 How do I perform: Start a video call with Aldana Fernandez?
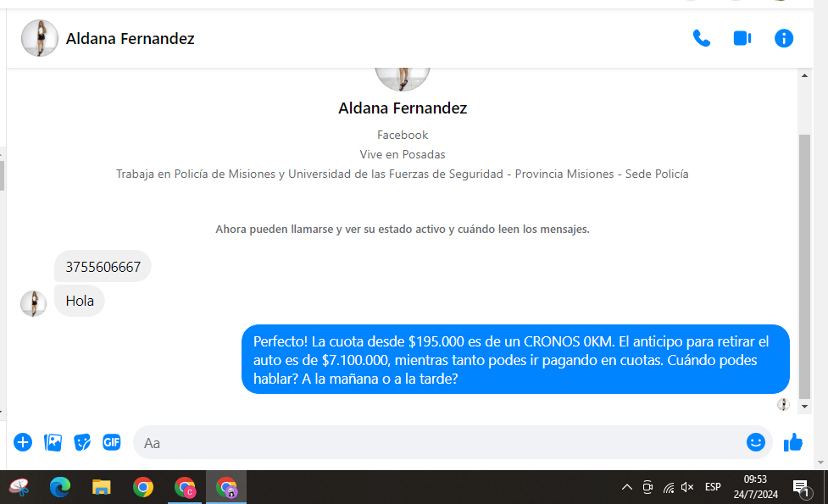(x=742, y=38)
